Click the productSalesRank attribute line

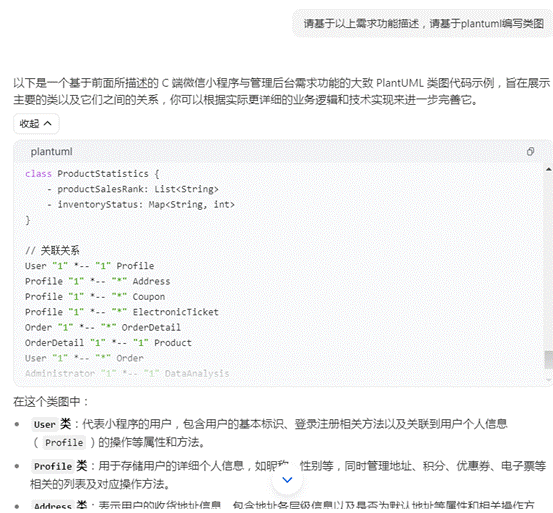point(133,189)
